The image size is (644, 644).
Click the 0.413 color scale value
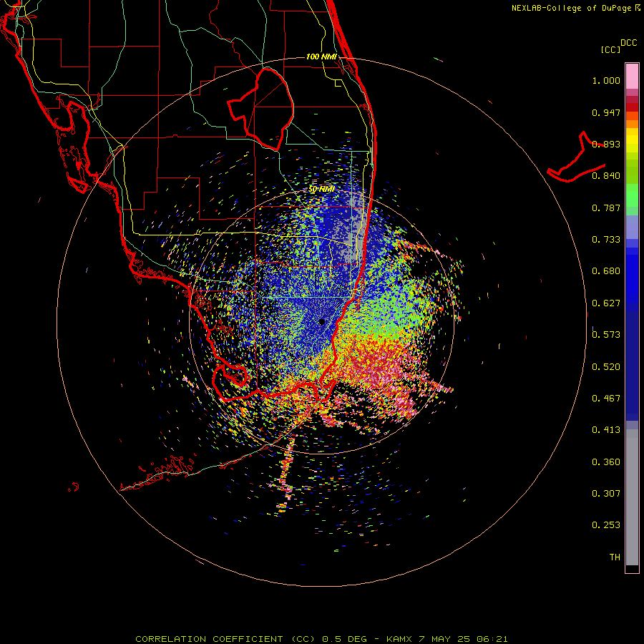[606, 430]
